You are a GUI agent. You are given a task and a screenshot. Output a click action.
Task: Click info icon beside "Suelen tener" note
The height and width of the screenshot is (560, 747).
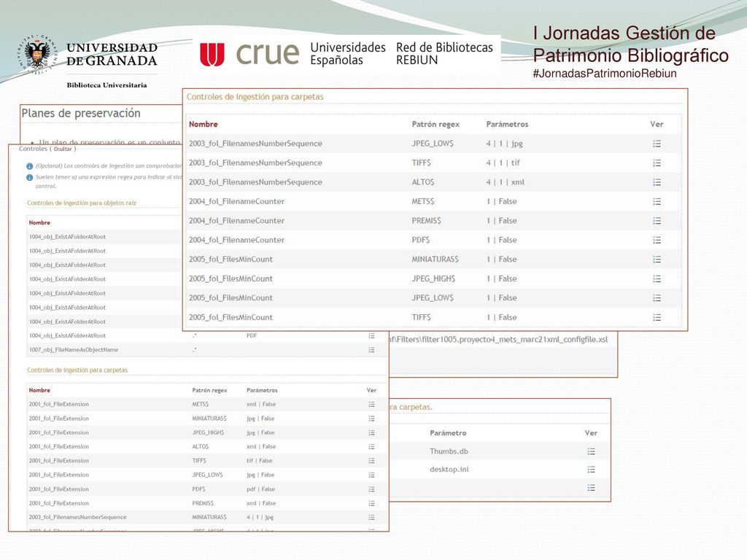29,177
